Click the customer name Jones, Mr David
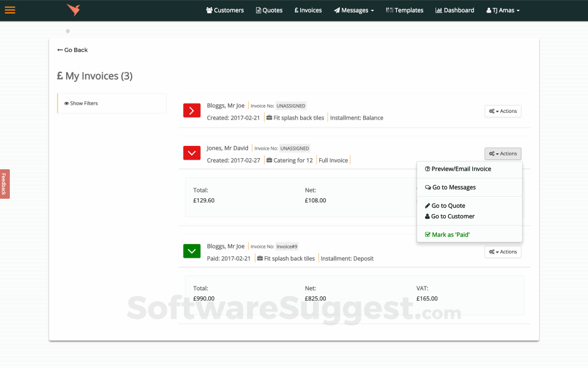 (x=227, y=148)
